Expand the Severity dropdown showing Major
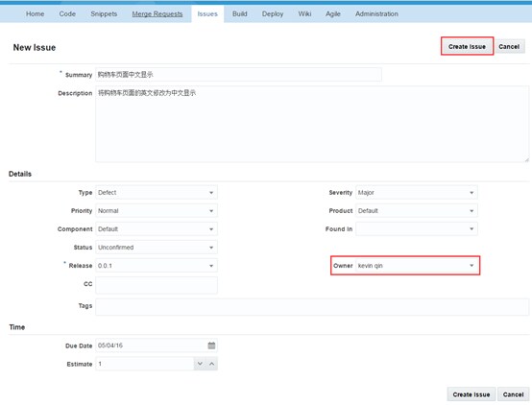532x405 pixels. (417, 192)
